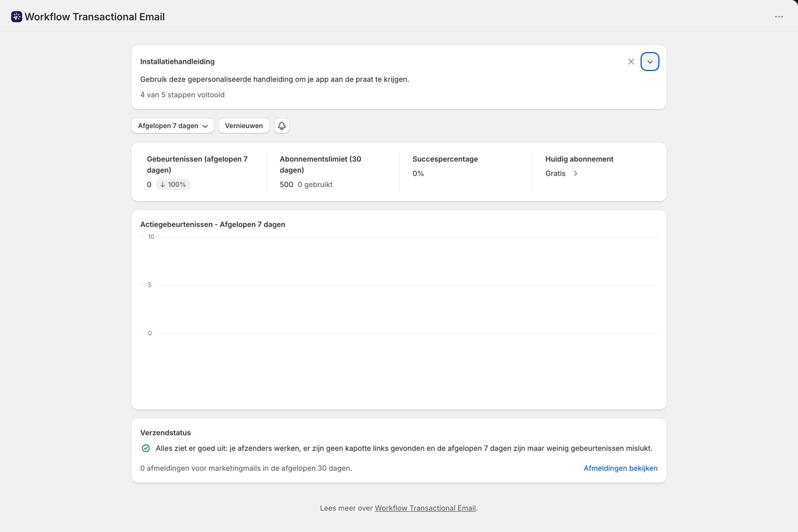The height and width of the screenshot is (532, 798).
Task: Open the three-dot more options menu
Action: [x=779, y=17]
